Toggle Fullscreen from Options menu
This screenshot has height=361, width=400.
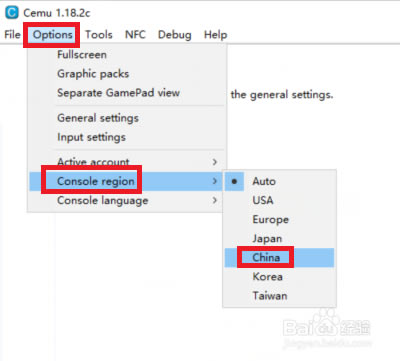(x=127, y=55)
